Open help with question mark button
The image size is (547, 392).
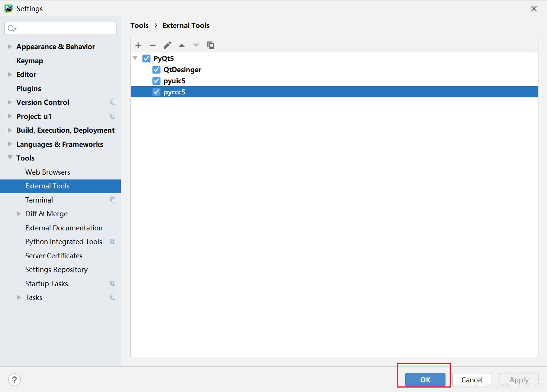pos(14,380)
